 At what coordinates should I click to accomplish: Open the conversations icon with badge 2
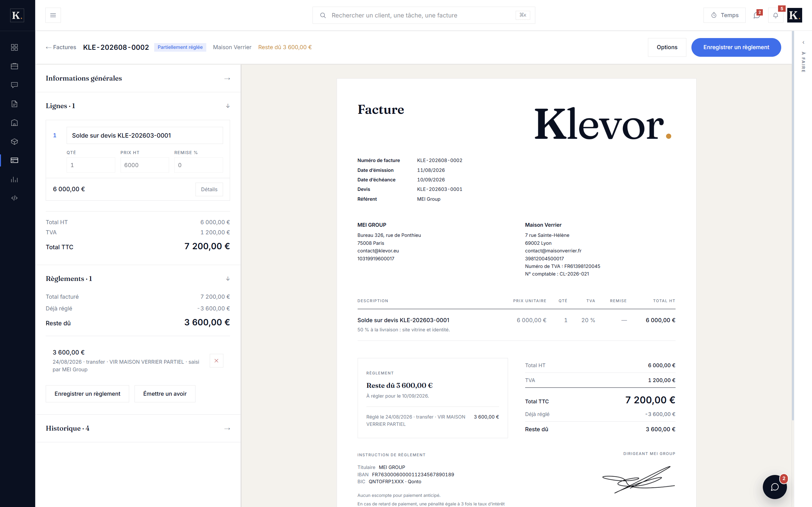757,15
